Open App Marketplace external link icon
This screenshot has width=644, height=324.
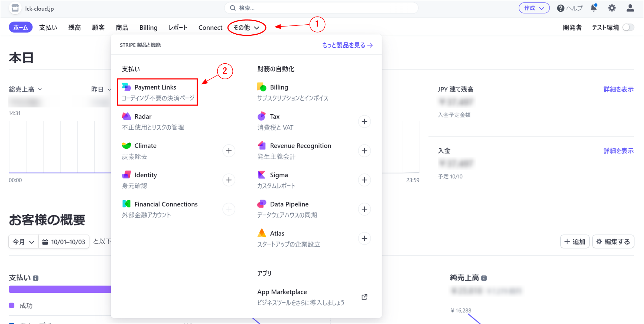point(365,297)
